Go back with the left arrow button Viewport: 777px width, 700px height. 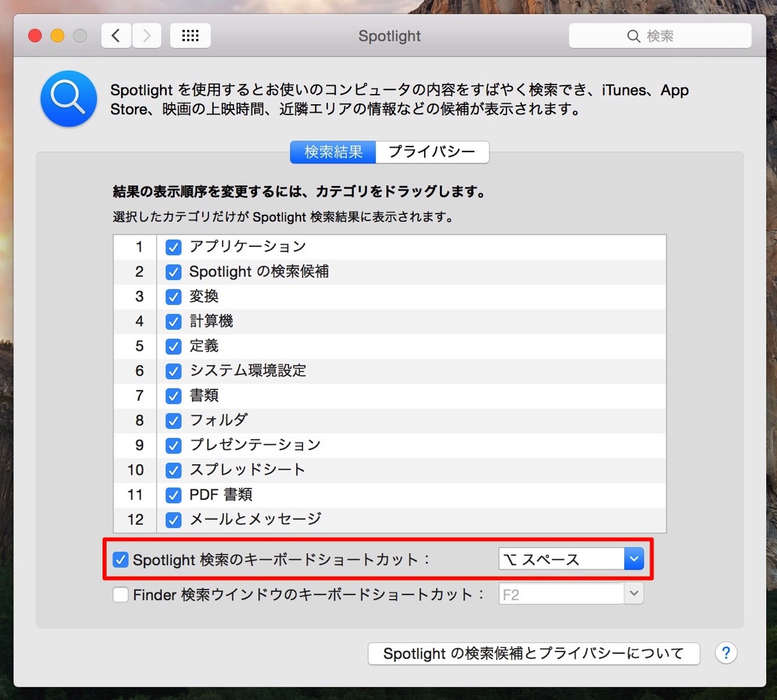pyautogui.click(x=116, y=36)
